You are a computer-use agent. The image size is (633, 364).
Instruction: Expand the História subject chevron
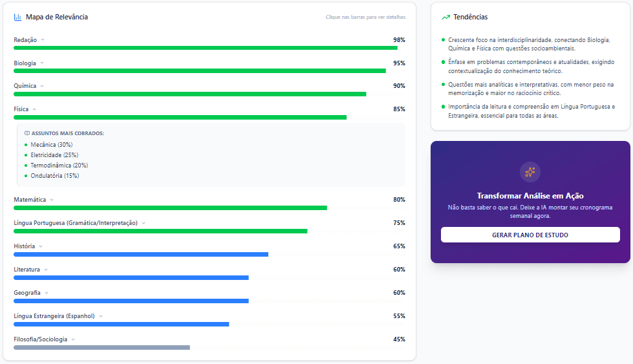coord(41,246)
